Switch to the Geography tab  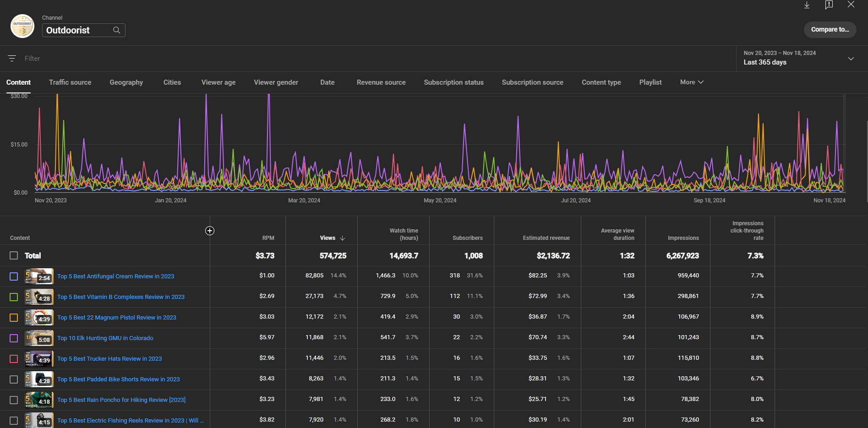click(126, 82)
